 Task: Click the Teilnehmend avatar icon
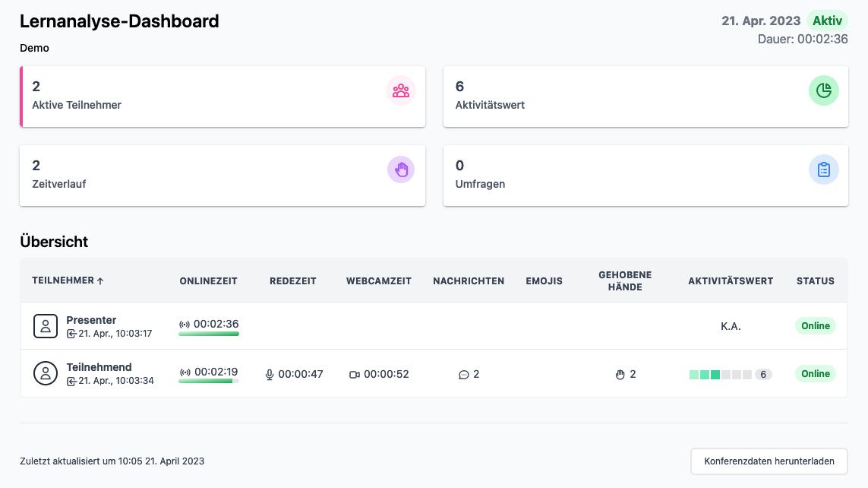pos(46,373)
